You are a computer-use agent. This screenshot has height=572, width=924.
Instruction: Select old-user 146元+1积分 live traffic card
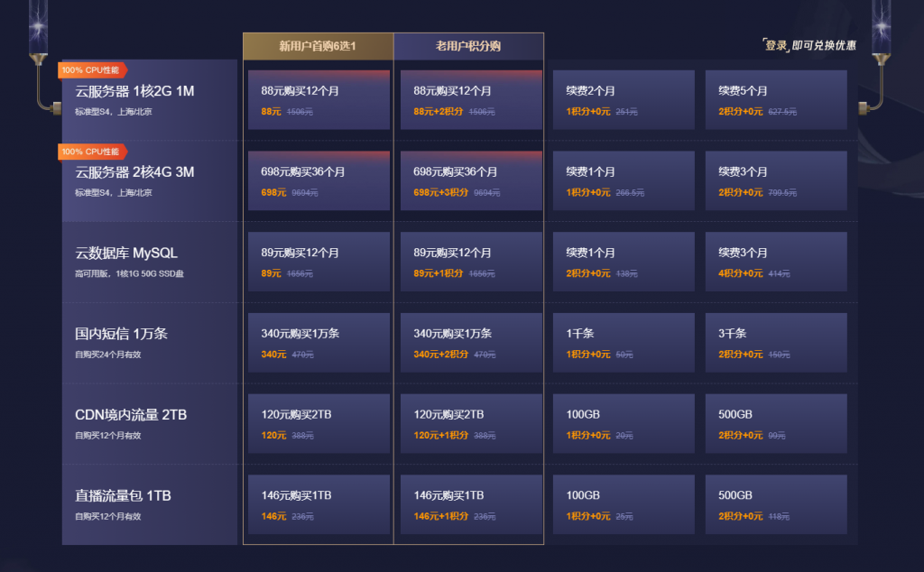click(x=471, y=504)
